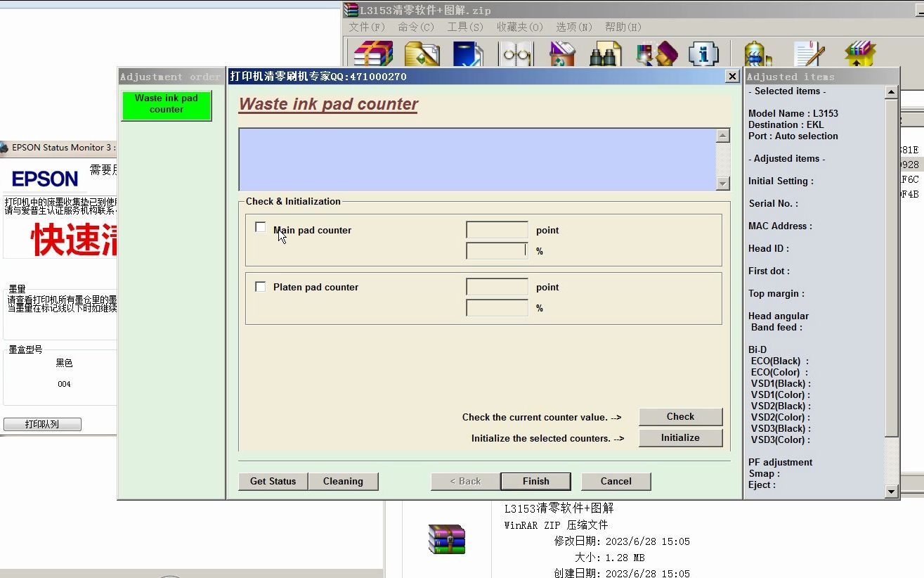Click the message area scroll up arrow
This screenshot has height=578, width=924.
click(723, 136)
